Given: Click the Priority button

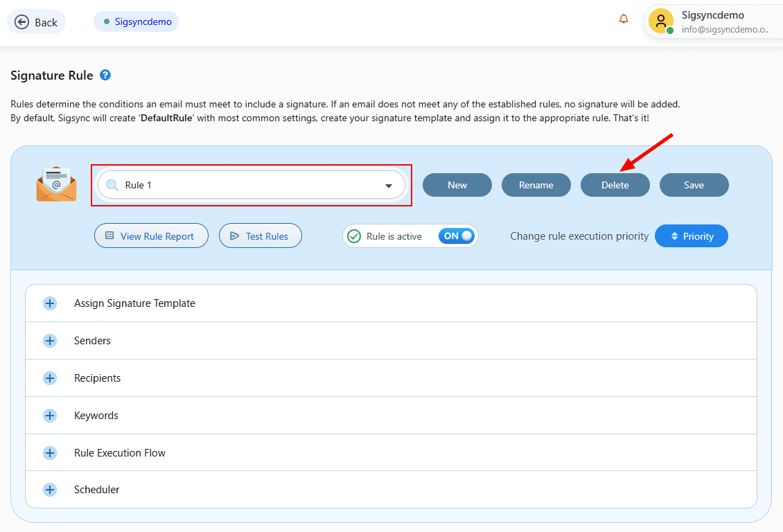Looking at the screenshot, I should pyautogui.click(x=691, y=236).
